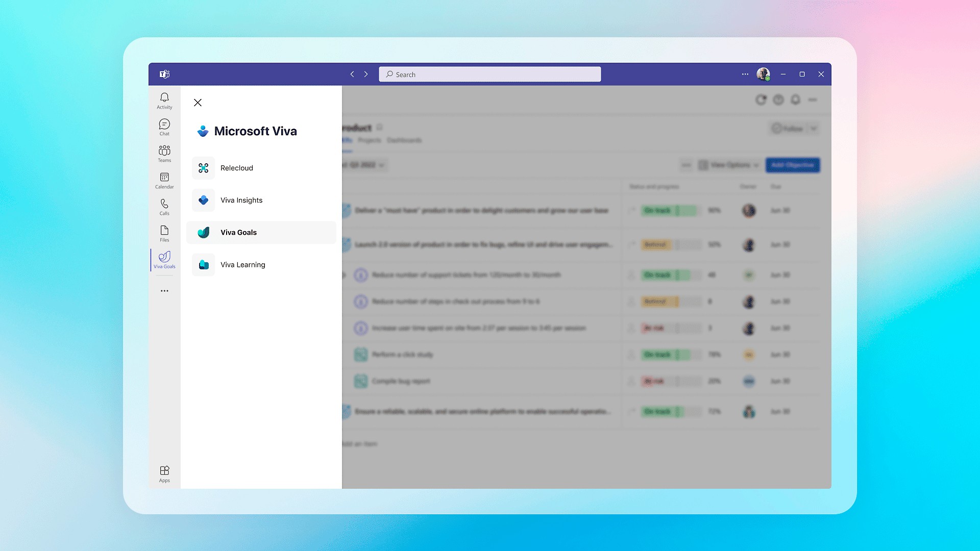Viewport: 980px width, 551px height.
Task: Click the Microsoft Viva menu expander
Action: click(164, 259)
